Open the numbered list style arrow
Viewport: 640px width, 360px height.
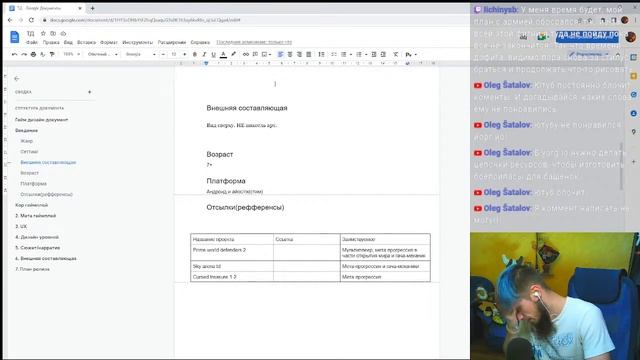point(366,55)
